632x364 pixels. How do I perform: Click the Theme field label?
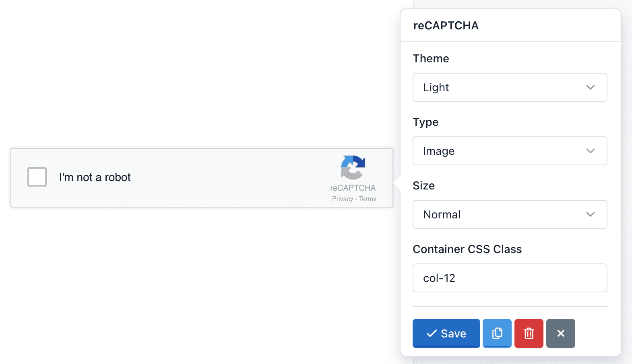(431, 59)
